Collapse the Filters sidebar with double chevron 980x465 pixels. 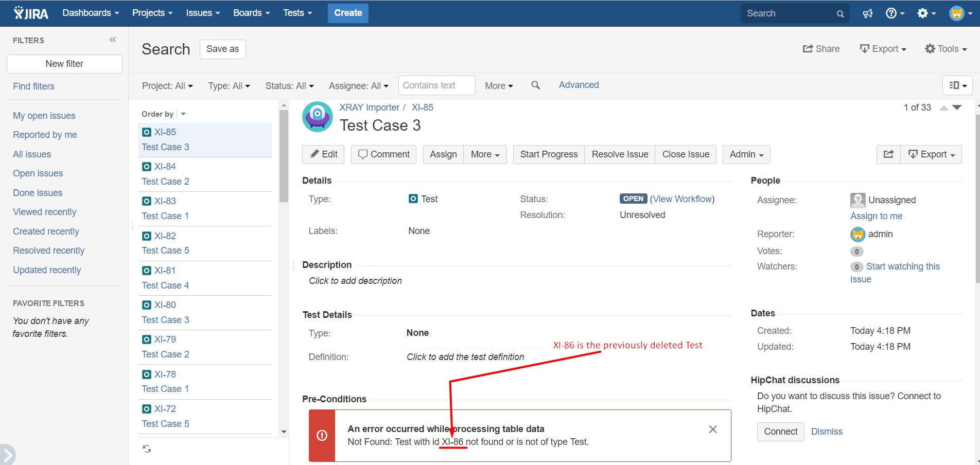113,40
